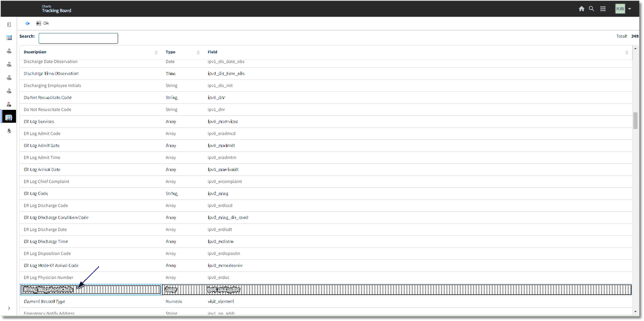Select the Element Record Type row
The width and height of the screenshot is (644, 321).
tap(326, 302)
